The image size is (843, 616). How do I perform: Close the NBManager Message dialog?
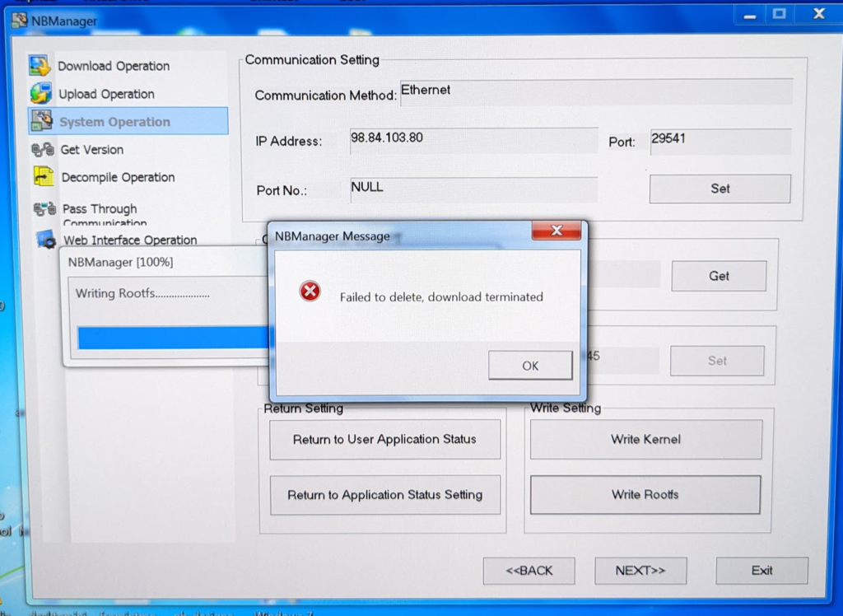coord(557,231)
